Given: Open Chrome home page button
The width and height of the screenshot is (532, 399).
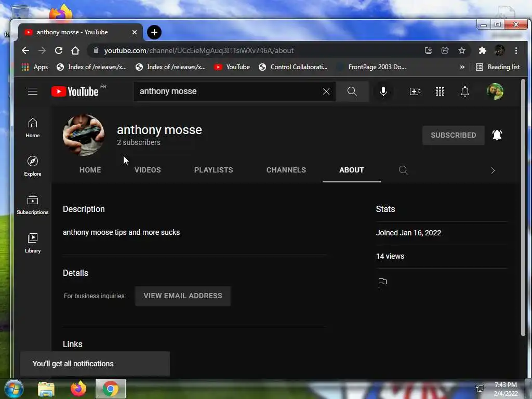Looking at the screenshot, I should point(75,50).
